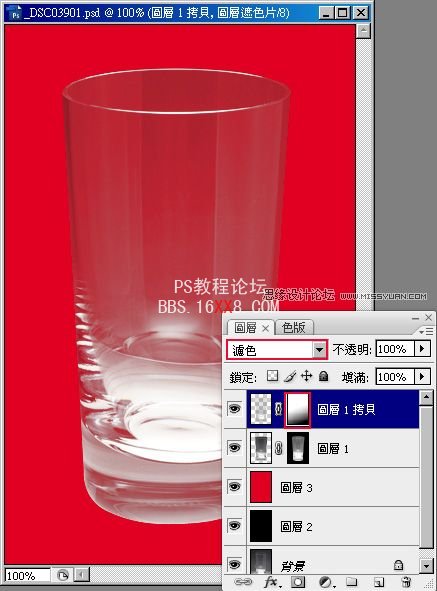Hide the 圖層 1 layer
The image size is (437, 591).
(x=234, y=448)
